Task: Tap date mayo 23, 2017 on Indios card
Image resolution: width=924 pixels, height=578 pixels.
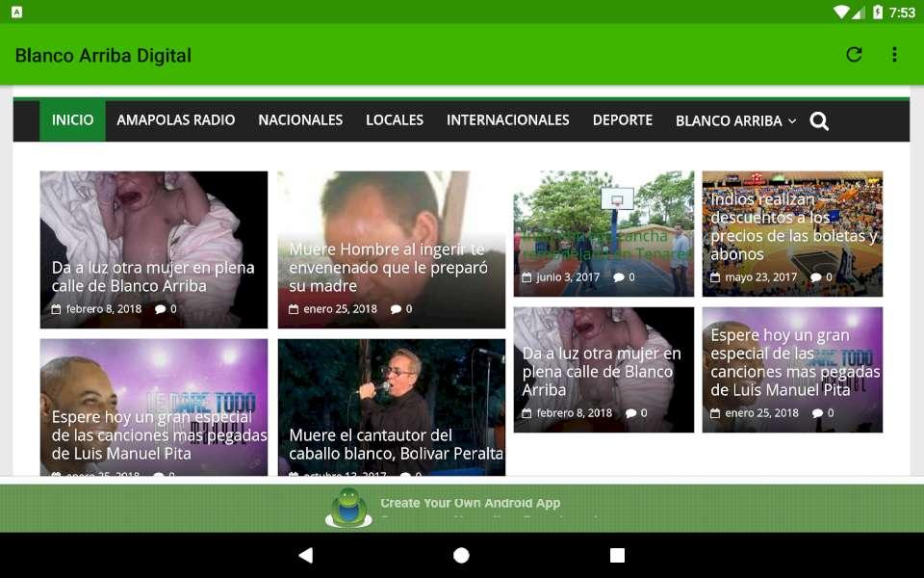Action: click(x=760, y=277)
